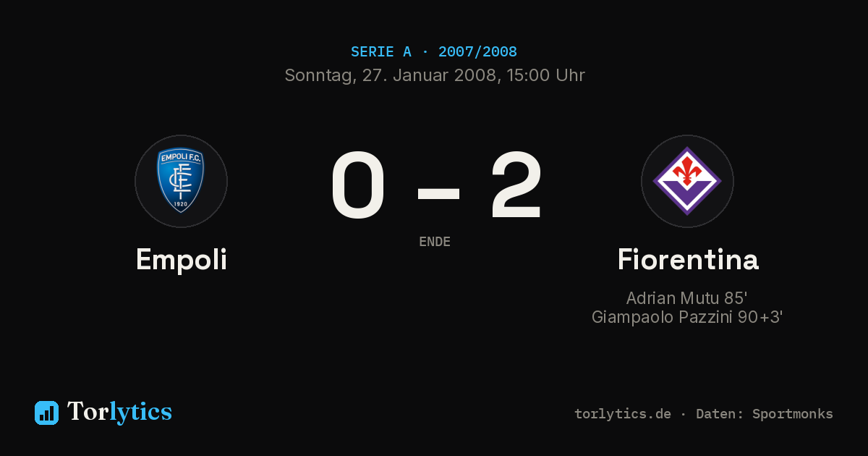Click the ENDE match status label

pyautogui.click(x=435, y=242)
